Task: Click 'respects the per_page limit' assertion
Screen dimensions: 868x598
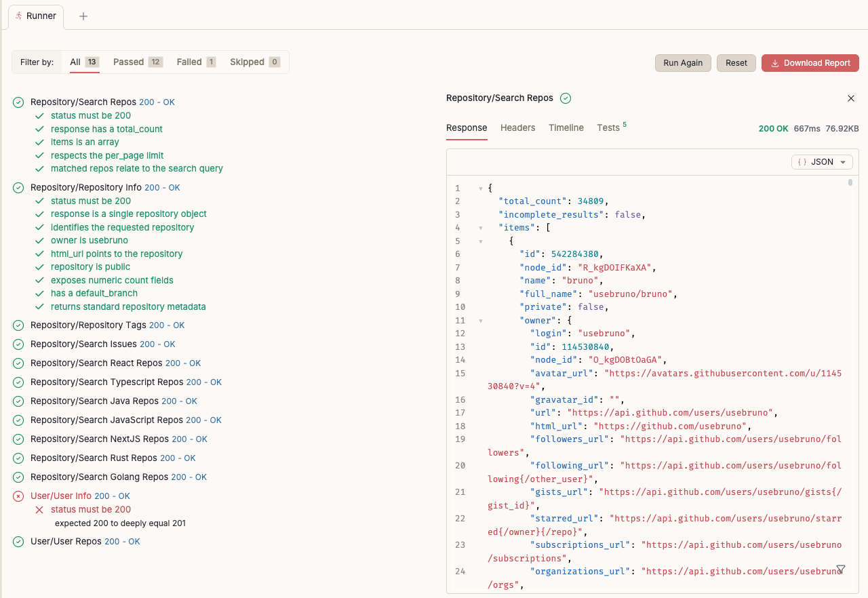Action: tap(107, 155)
